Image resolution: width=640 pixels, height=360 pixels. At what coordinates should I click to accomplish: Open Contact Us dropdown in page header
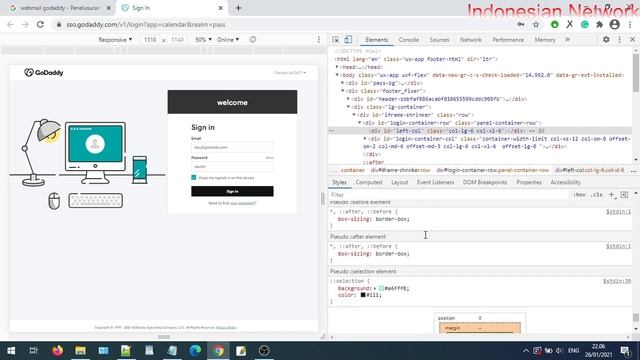coord(289,73)
